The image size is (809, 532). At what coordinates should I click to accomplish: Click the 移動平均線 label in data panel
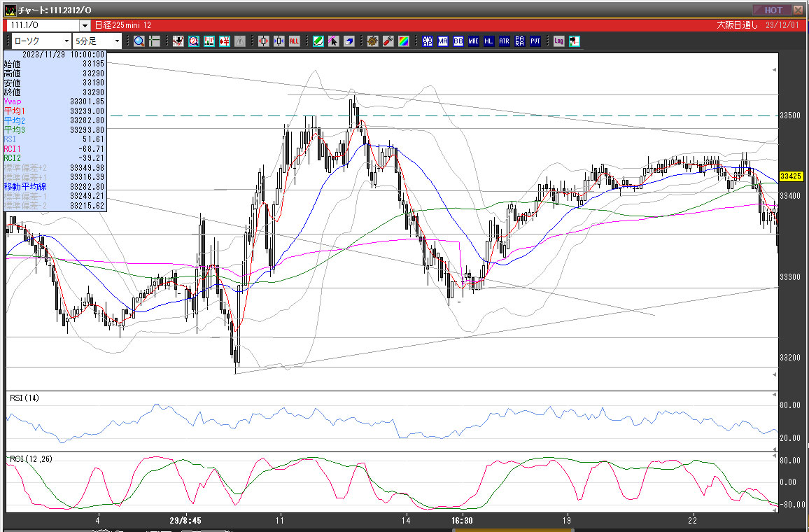25,186
